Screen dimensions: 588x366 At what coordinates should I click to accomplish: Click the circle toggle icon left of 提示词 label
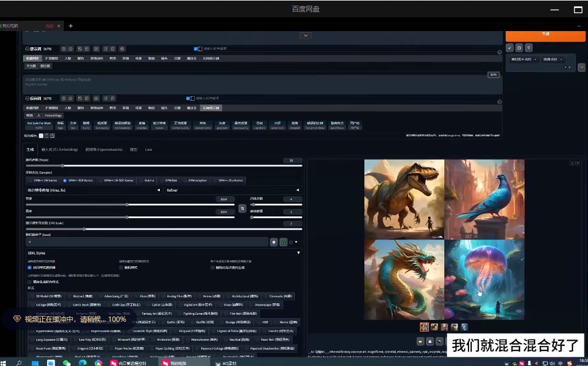28,49
